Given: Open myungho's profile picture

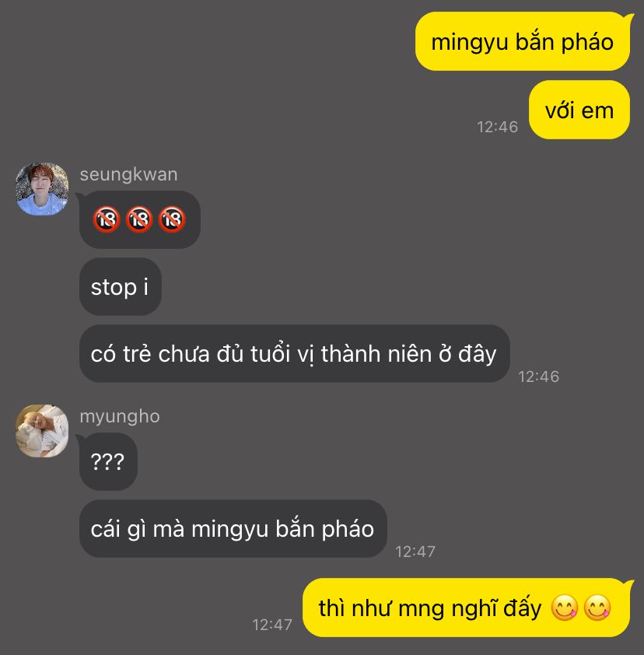Looking at the screenshot, I should coord(42,431).
